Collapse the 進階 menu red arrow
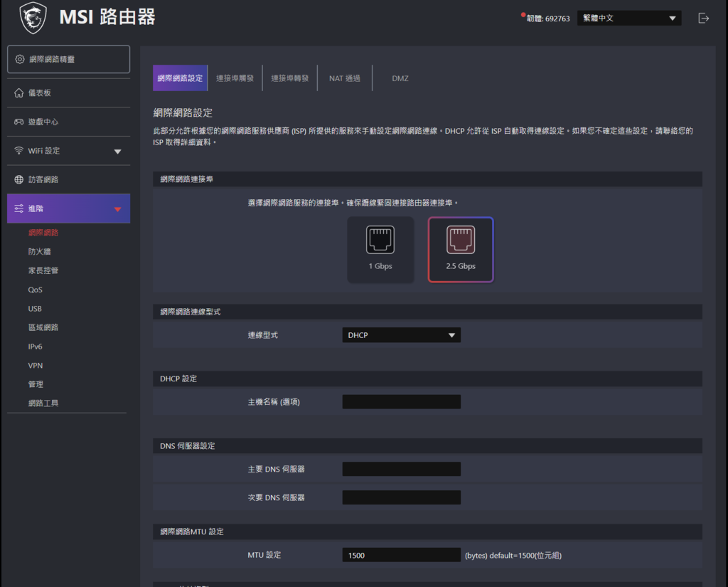 click(117, 209)
